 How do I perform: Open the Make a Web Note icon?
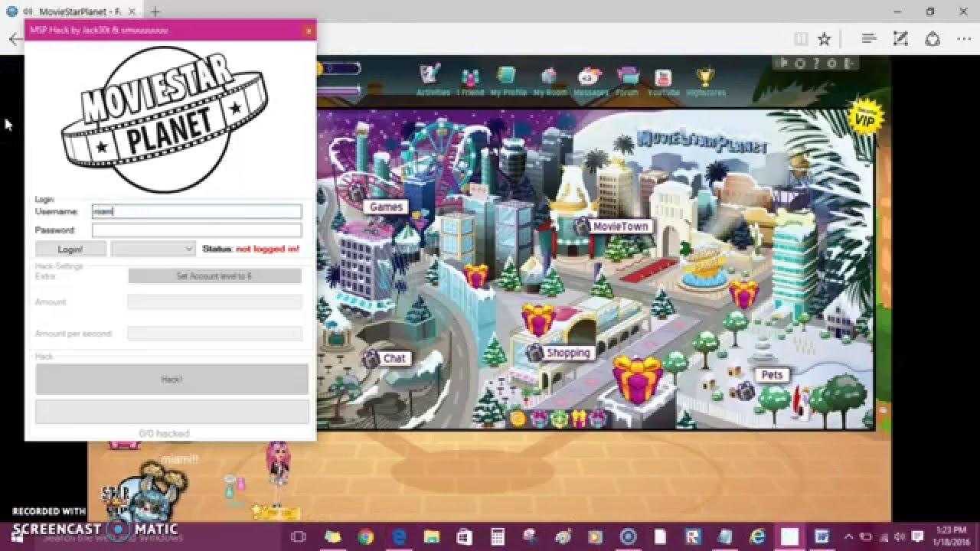(900, 39)
